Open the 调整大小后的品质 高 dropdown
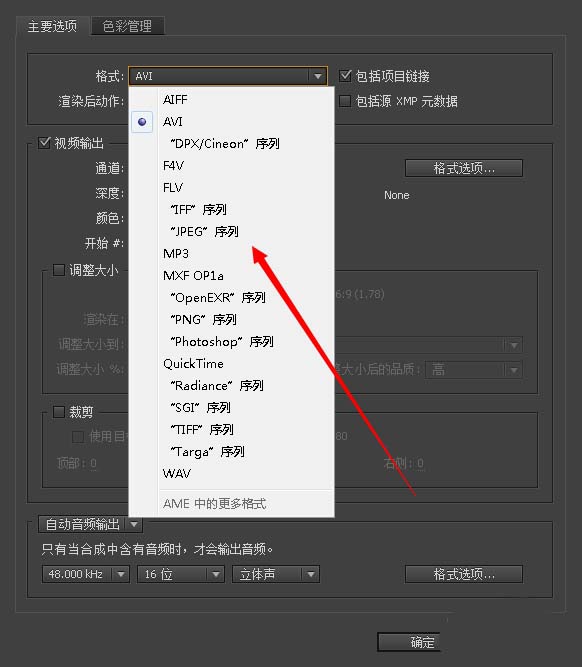 click(x=474, y=370)
